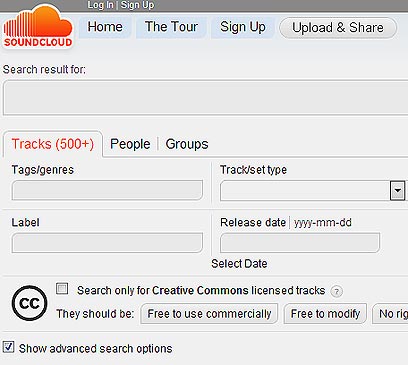This screenshot has height=365, width=408.
Task: Focus the Tags/genres input field
Action: point(107,190)
